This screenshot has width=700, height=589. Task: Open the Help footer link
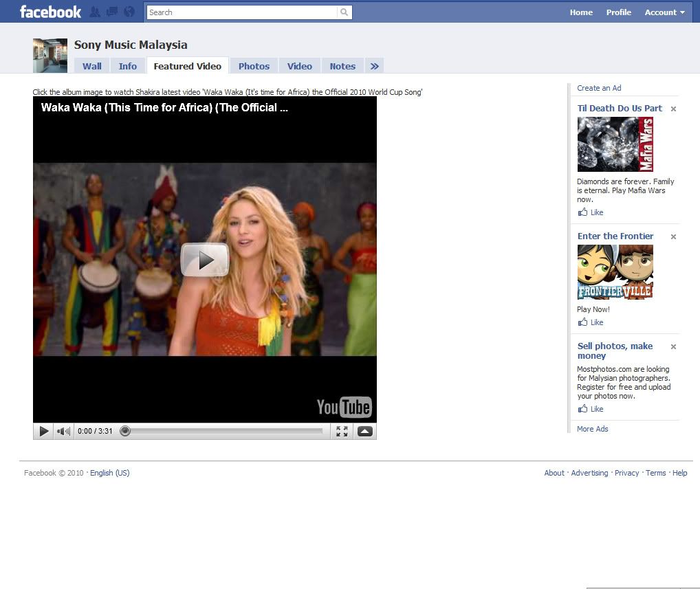click(679, 473)
